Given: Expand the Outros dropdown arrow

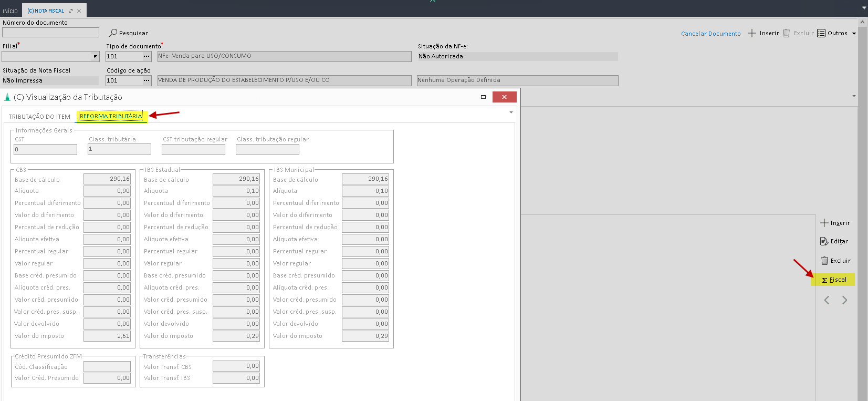Looking at the screenshot, I should tap(854, 34).
